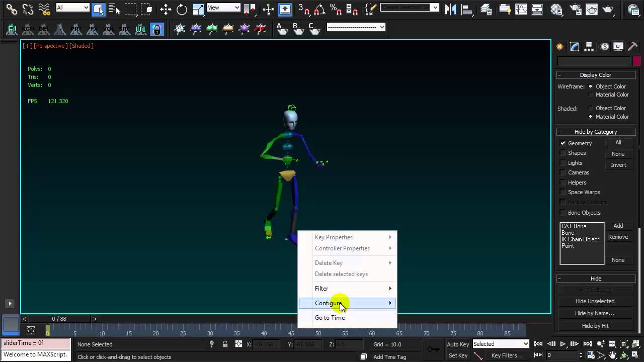Select Wireframe Material Color radio option

591,95
